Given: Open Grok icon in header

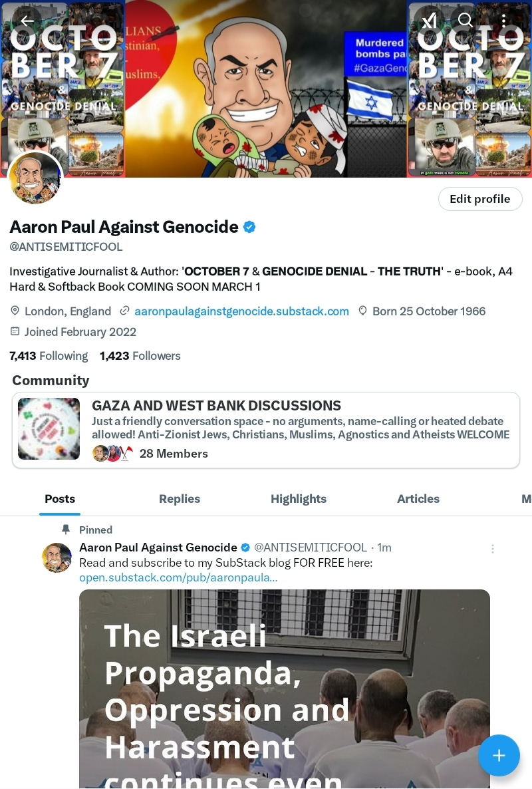Looking at the screenshot, I should coord(429,21).
